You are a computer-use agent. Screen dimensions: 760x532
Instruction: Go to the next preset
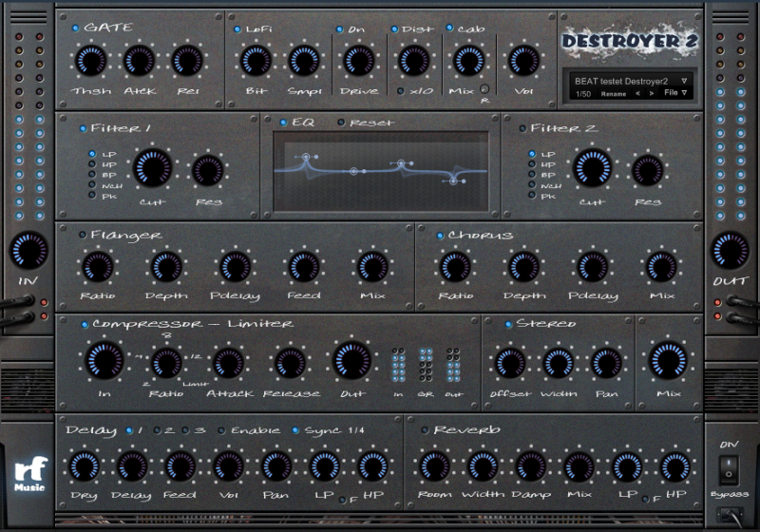coord(651,93)
